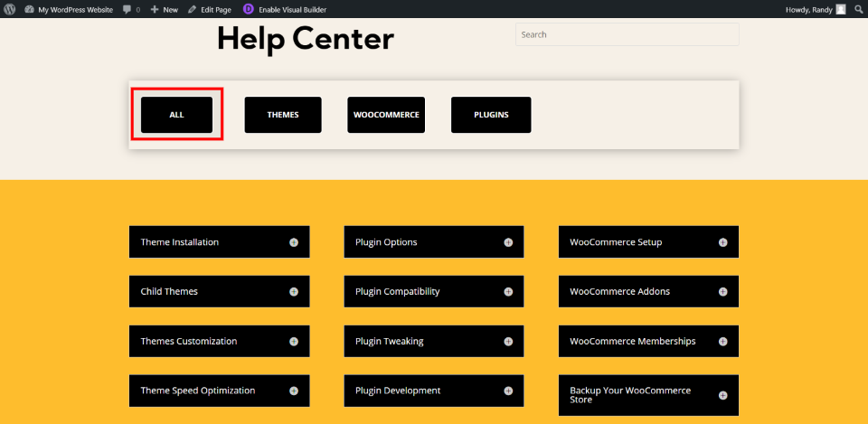Open the New menu in admin bar
868x424 pixels.
pos(165,10)
